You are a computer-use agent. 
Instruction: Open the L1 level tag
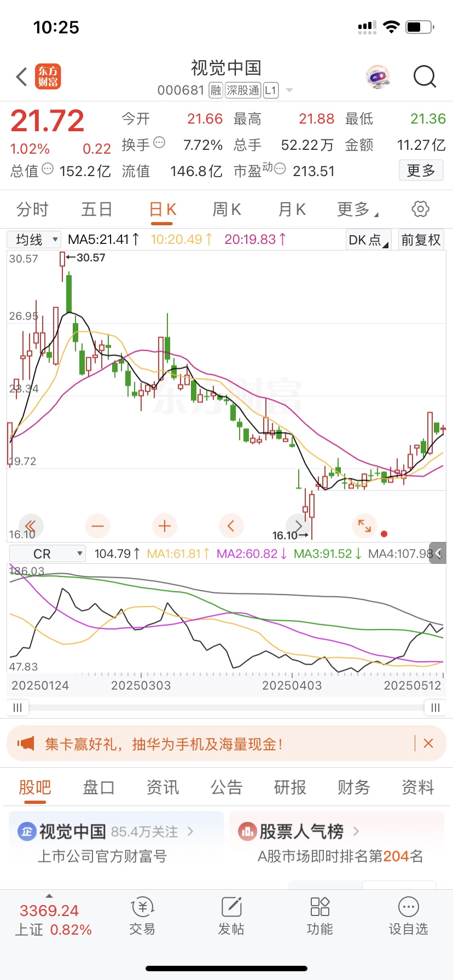point(271,90)
